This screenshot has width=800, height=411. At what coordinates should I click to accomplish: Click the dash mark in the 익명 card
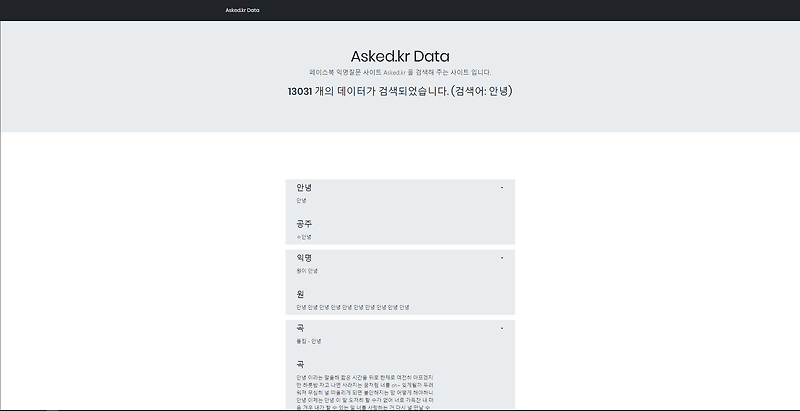pos(502,259)
